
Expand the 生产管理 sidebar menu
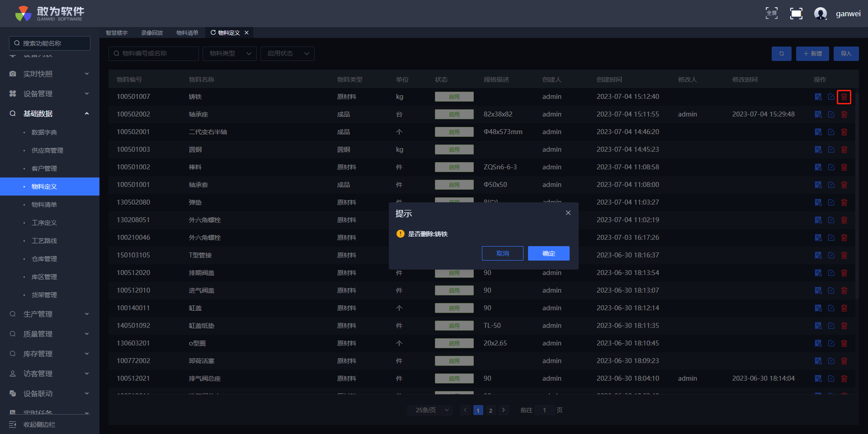click(x=50, y=314)
